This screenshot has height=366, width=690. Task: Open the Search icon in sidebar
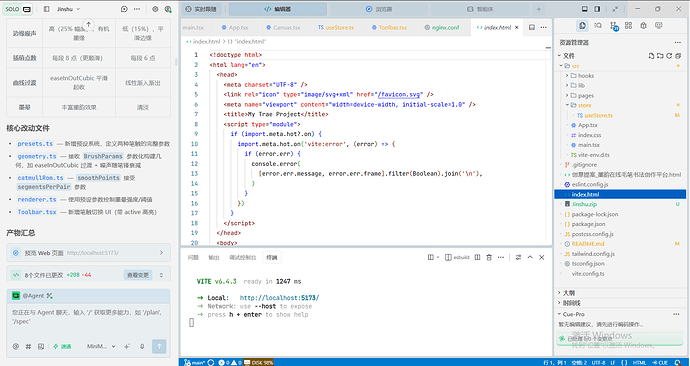(x=598, y=26)
